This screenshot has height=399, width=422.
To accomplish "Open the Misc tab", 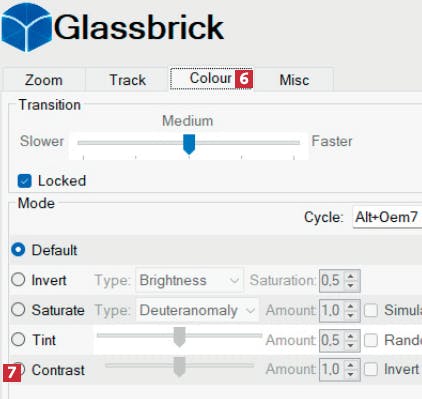I will tap(294, 80).
